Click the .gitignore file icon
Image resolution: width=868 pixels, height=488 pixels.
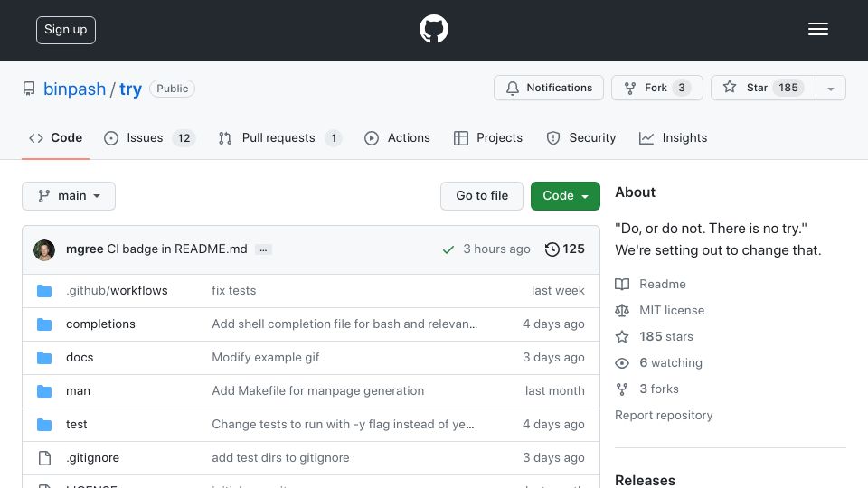[x=44, y=458]
